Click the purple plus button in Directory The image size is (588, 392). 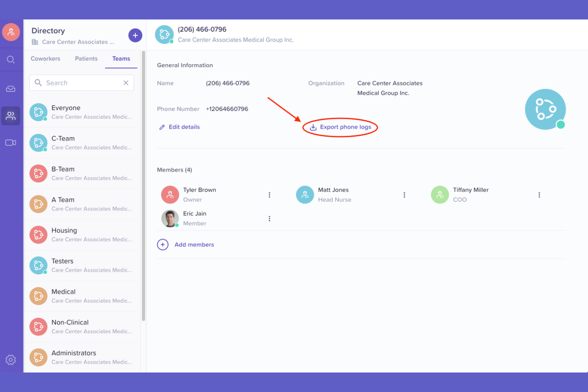[135, 35]
